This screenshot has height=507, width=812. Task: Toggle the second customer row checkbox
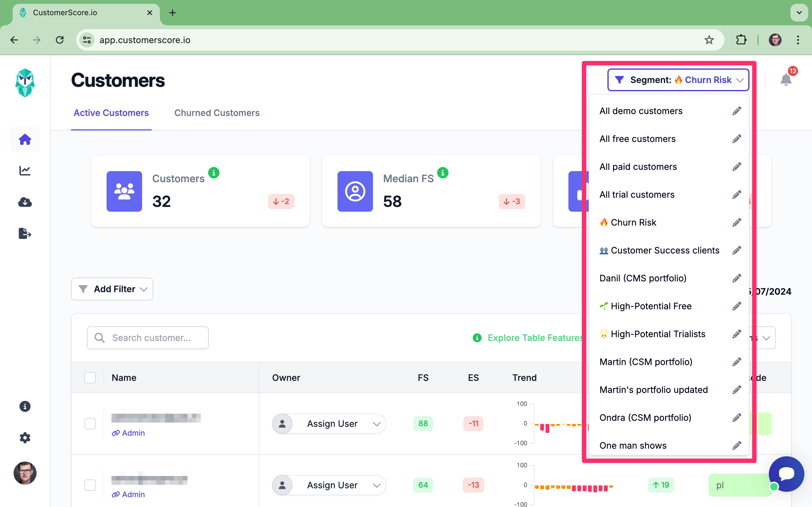click(90, 484)
